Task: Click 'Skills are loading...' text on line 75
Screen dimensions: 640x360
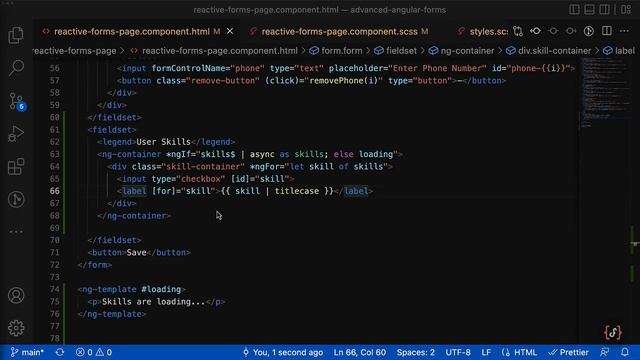Action: coord(153,302)
